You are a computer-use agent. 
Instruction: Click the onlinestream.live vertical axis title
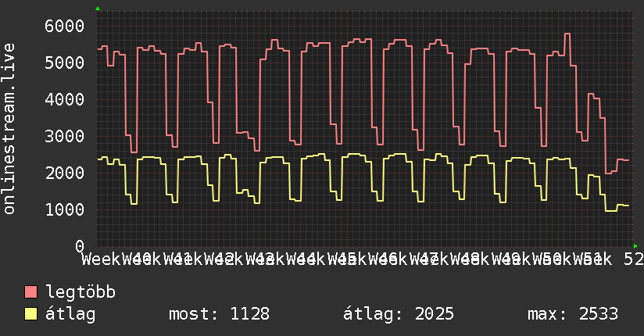(9, 129)
